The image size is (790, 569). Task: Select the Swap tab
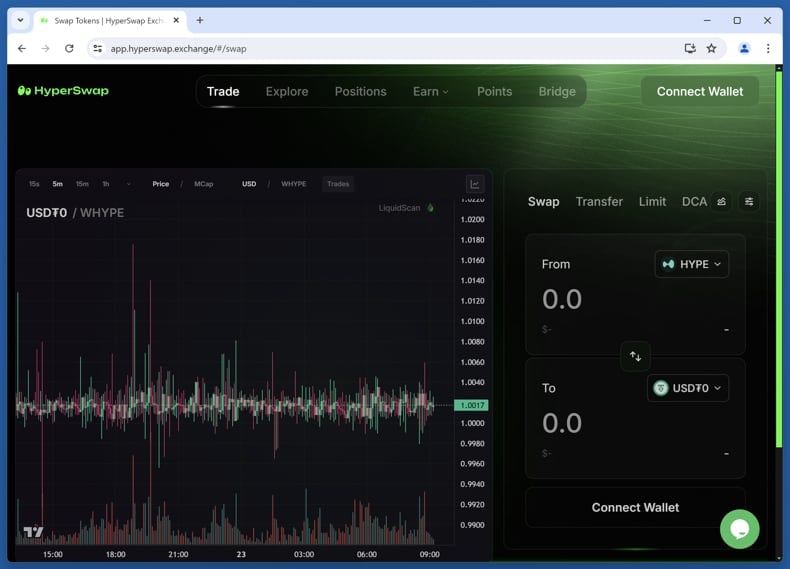[x=543, y=202]
